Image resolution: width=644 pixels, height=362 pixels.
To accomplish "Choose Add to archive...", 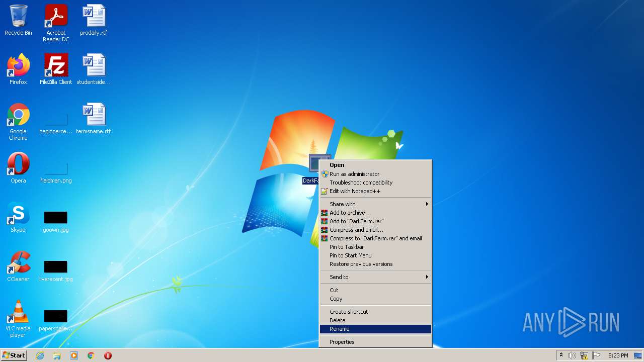I will click(x=376, y=213).
